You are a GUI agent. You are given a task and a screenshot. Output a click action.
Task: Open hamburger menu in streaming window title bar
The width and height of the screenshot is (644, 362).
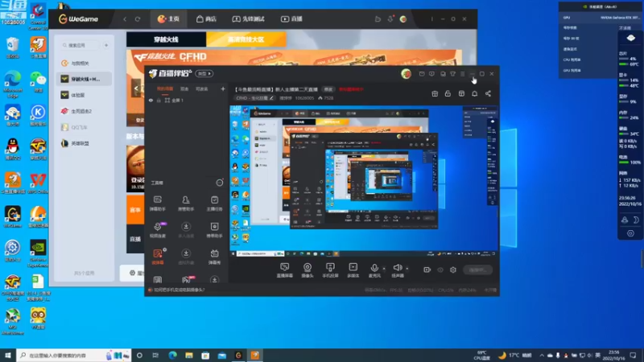[x=462, y=74]
